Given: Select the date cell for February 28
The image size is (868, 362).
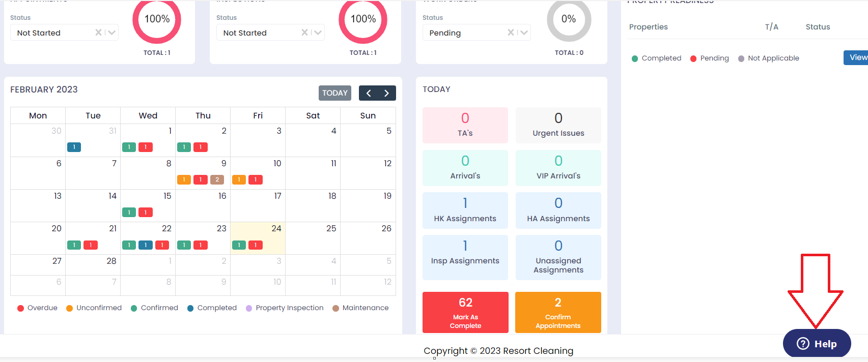Looking at the screenshot, I should coord(93,264).
